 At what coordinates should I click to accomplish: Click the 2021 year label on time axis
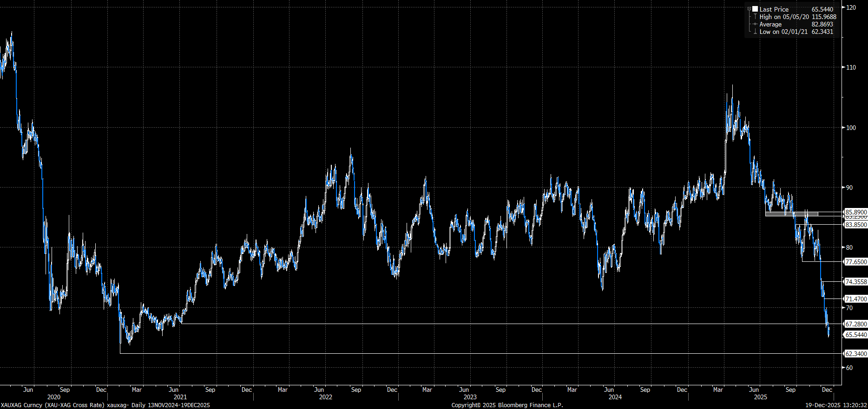pyautogui.click(x=180, y=397)
